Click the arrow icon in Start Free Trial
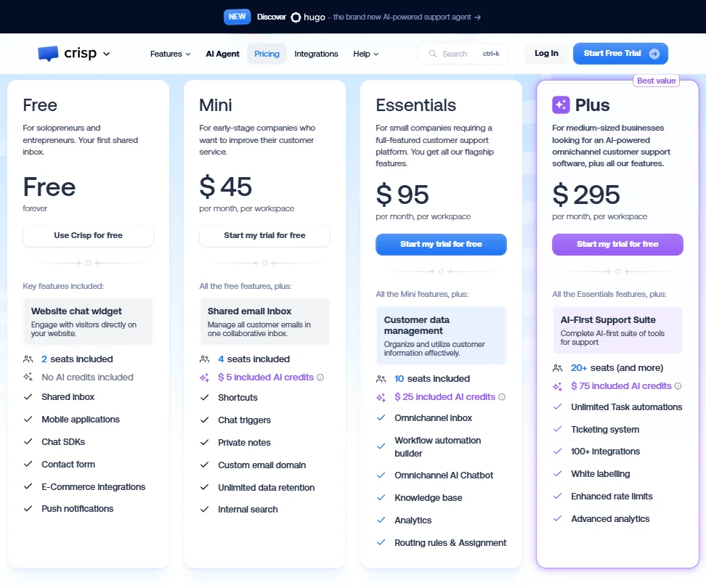The width and height of the screenshot is (706, 588). coord(654,54)
